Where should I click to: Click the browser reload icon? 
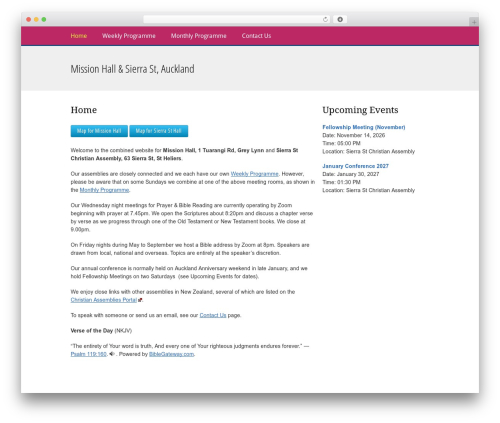[x=325, y=19]
